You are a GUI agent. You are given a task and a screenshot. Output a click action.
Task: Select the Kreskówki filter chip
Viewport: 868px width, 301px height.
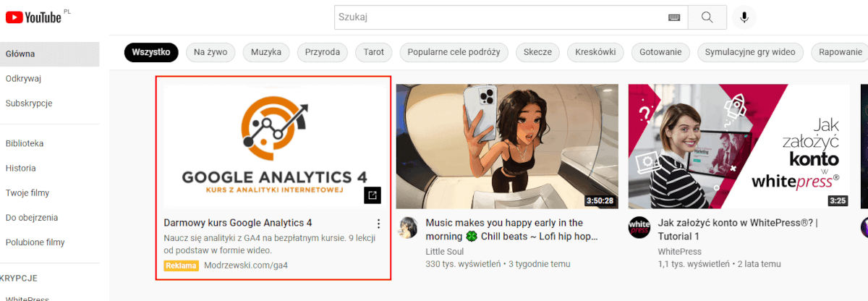click(x=595, y=52)
